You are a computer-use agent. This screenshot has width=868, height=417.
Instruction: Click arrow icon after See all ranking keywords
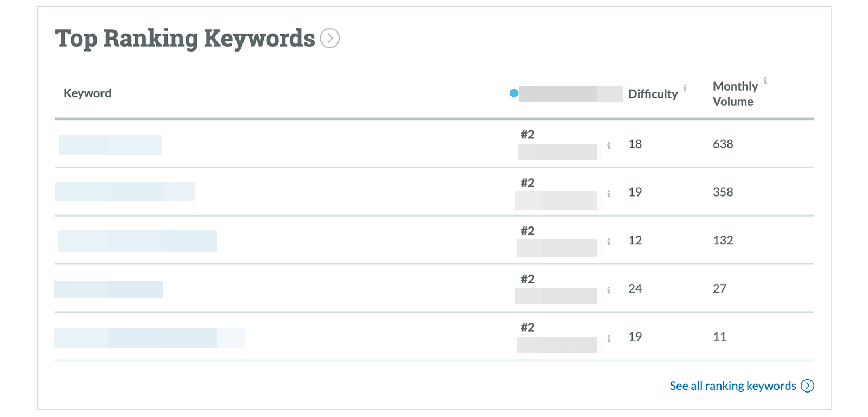point(807,386)
